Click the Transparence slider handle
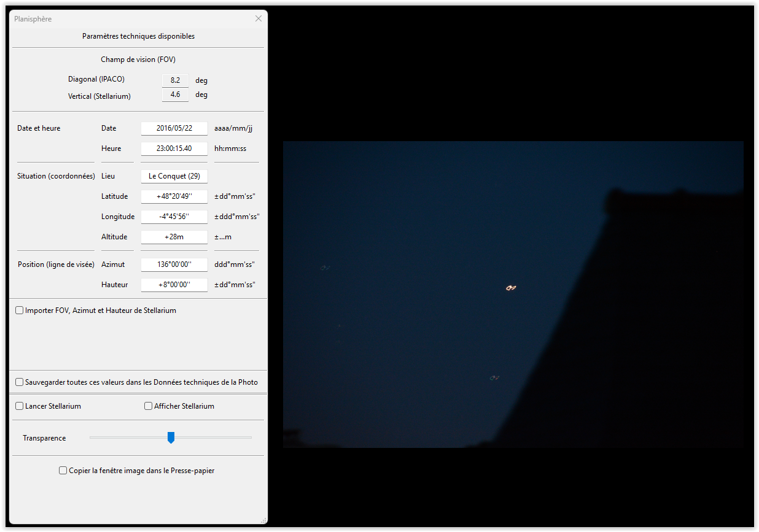Image resolution: width=759 pixels, height=532 pixels. (171, 438)
